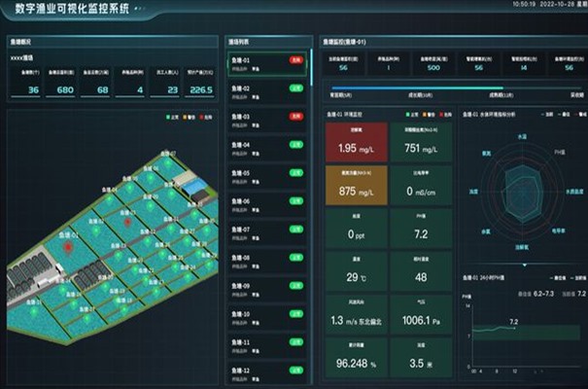
Task: Click the 水温 axis label on radar chart
Action: 522,137
